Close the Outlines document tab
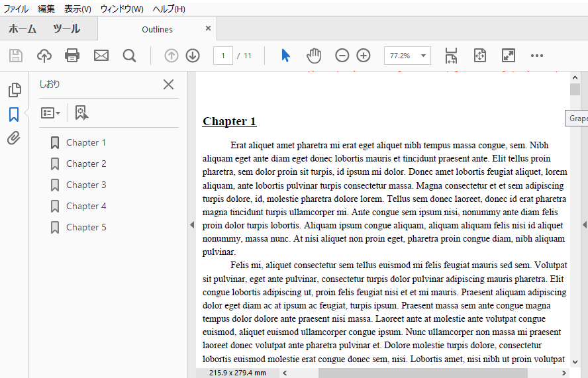588x378 pixels. point(208,28)
